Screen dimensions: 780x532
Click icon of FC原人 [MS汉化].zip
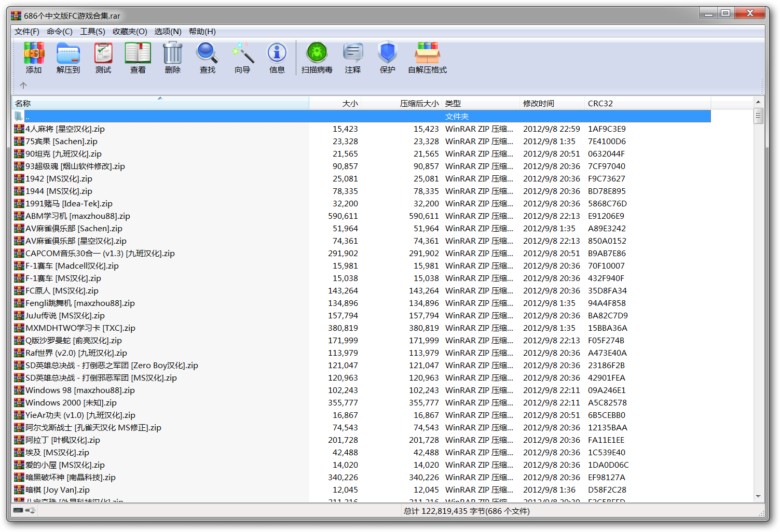coord(19,290)
